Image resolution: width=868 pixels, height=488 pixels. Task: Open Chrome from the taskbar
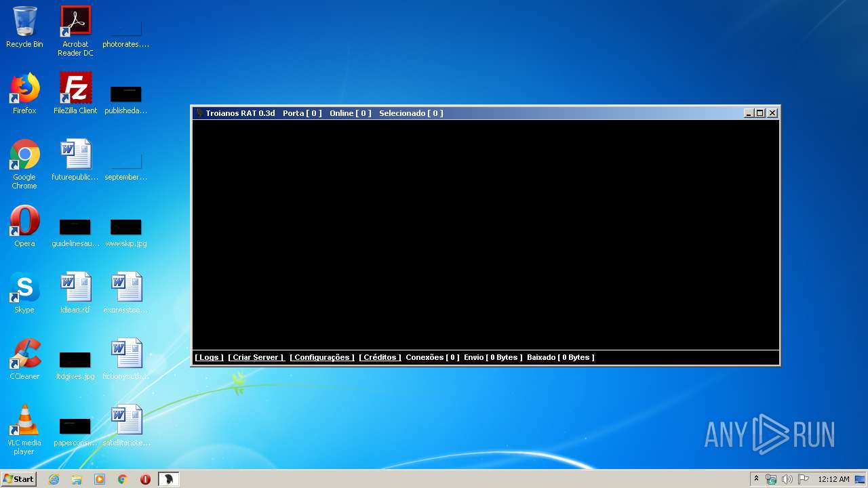tap(123, 479)
